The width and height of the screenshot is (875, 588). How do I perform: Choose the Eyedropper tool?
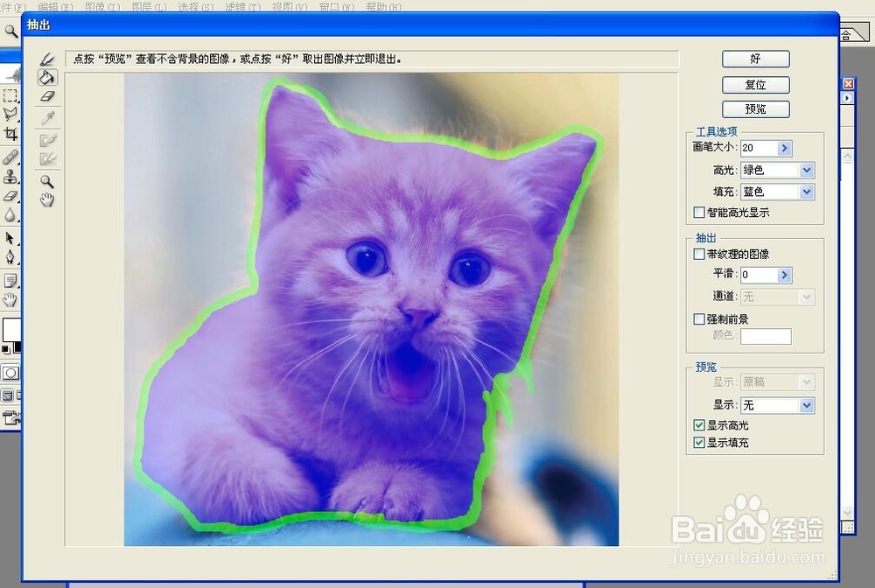click(46, 116)
